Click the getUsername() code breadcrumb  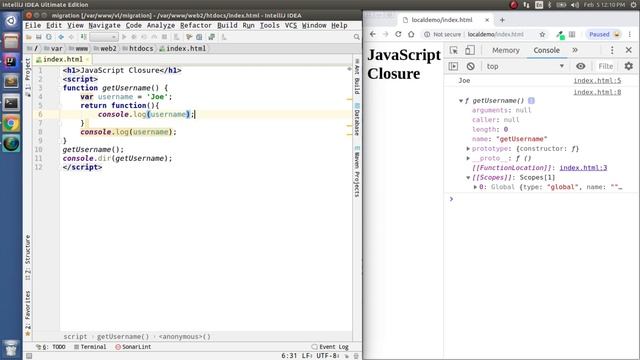tap(123, 337)
